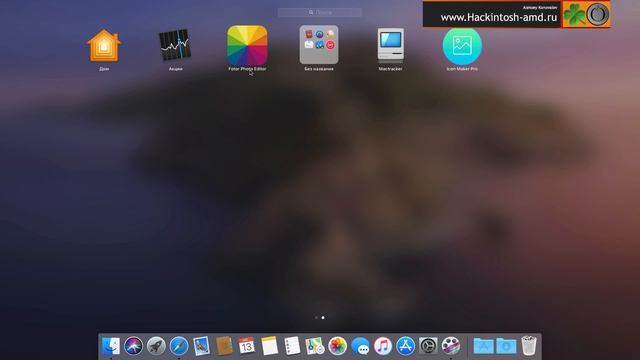Open Finder from the Dock
Image resolution: width=640 pixels, height=360 pixels.
coord(111,346)
